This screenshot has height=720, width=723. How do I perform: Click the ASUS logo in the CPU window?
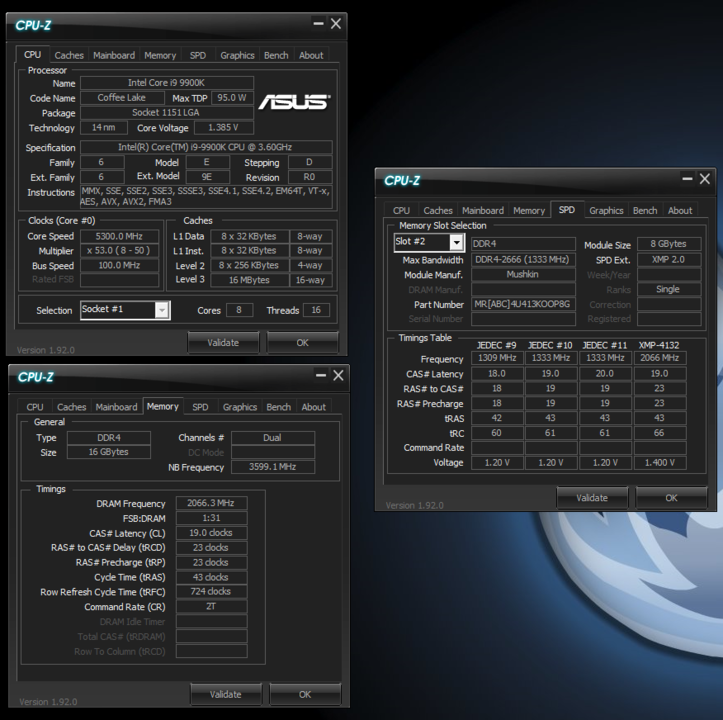(x=292, y=102)
